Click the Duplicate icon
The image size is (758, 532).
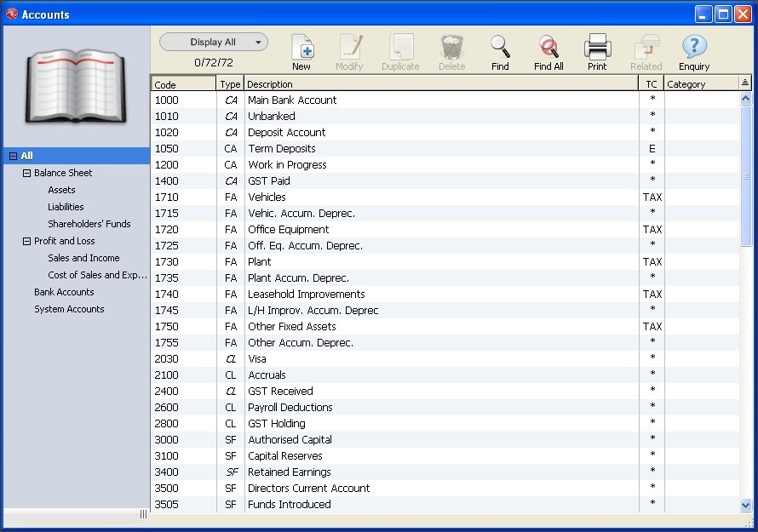(400, 47)
